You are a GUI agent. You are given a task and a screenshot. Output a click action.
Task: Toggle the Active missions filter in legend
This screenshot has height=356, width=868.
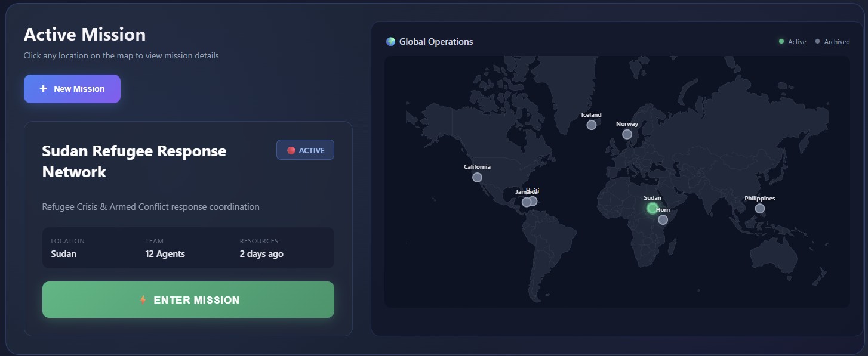tap(792, 42)
